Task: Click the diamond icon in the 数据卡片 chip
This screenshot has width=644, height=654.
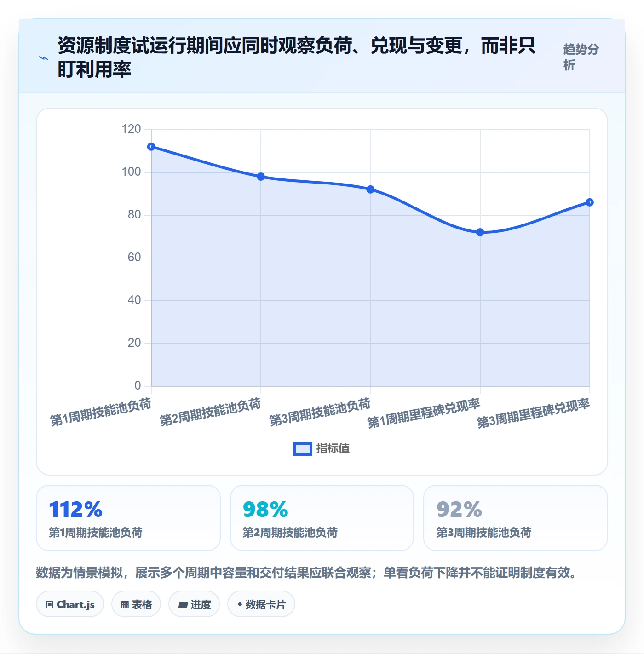Action: (x=240, y=604)
